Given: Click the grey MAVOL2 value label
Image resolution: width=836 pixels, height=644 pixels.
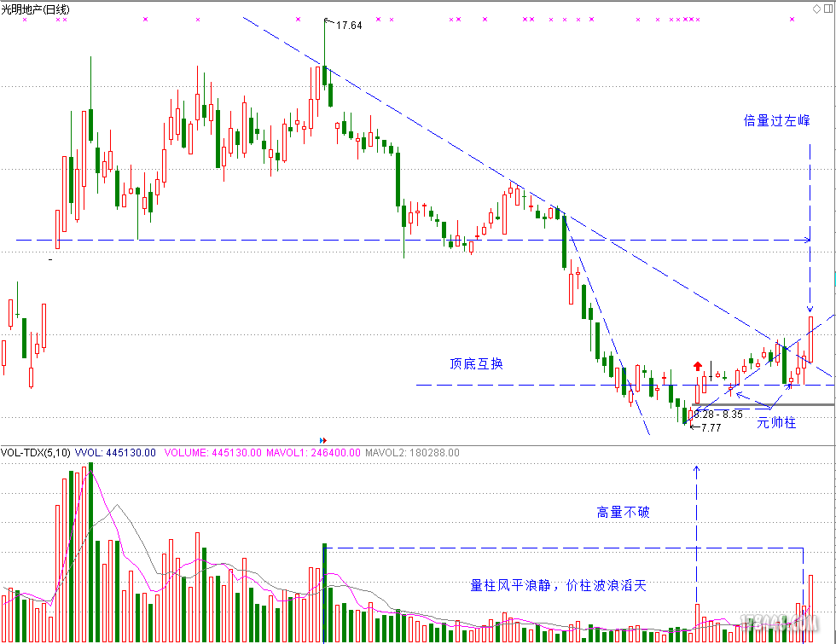Looking at the screenshot, I should (x=412, y=453).
